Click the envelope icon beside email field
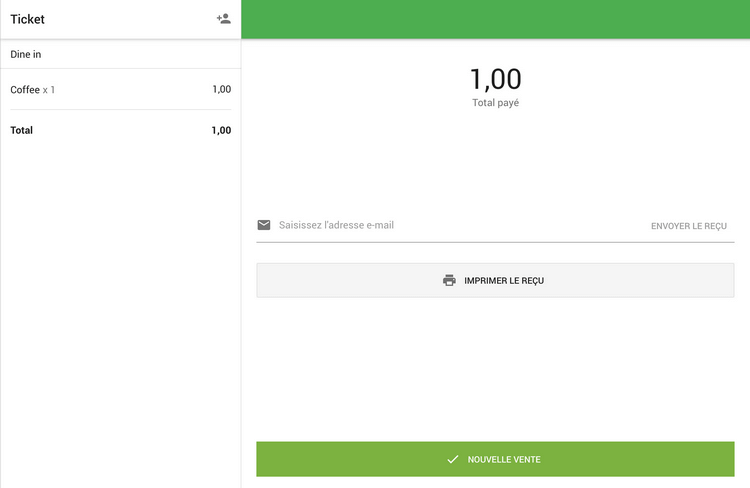The height and width of the screenshot is (488, 750). (x=264, y=225)
